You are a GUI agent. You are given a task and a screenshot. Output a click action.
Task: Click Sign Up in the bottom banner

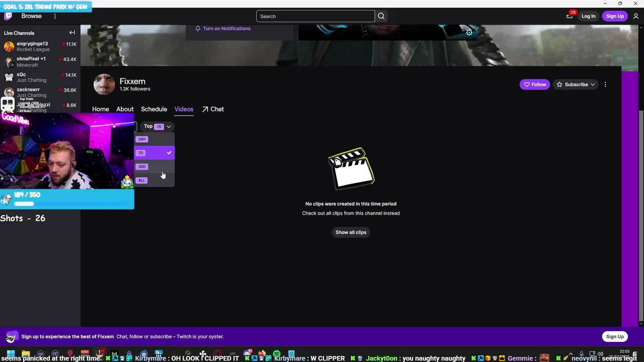pyautogui.click(x=615, y=337)
